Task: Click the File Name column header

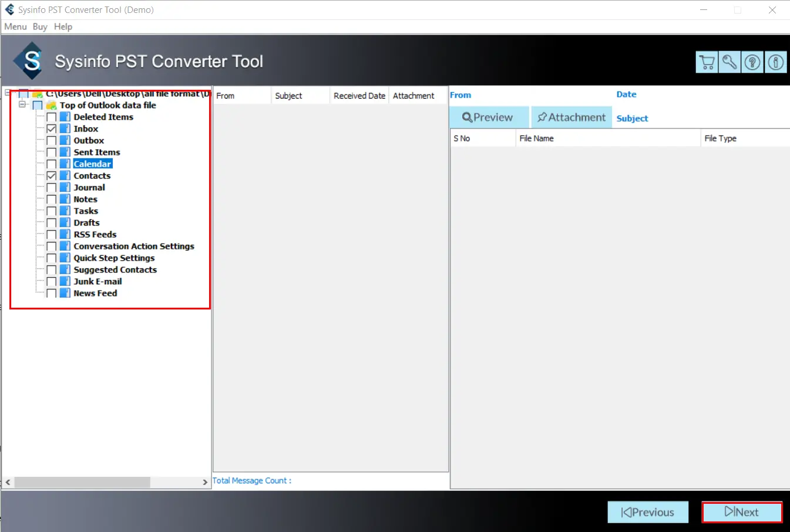Action: (608, 138)
